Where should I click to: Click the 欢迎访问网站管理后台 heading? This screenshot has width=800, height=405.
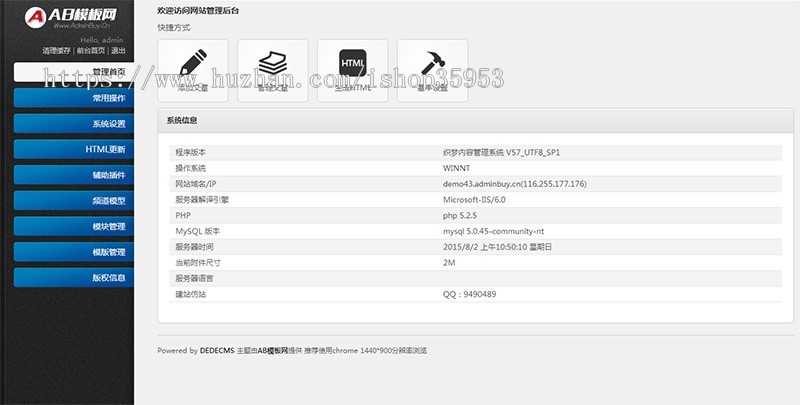(x=198, y=11)
